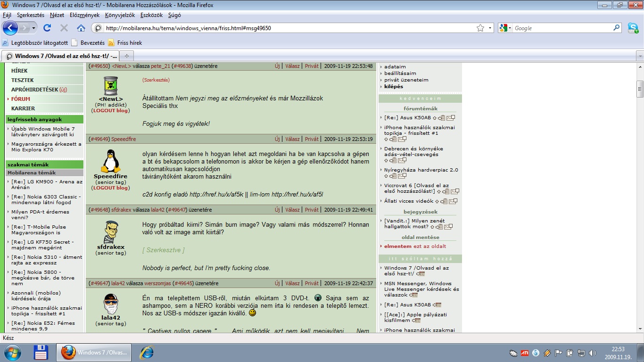Viewport: 644px width, 362px height.
Task: Open the beállításaim settings link
Action: click(x=400, y=74)
